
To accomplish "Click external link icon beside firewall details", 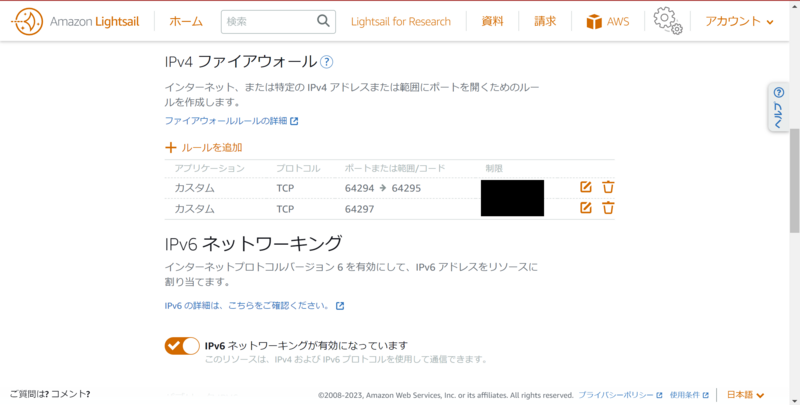I will 294,121.
